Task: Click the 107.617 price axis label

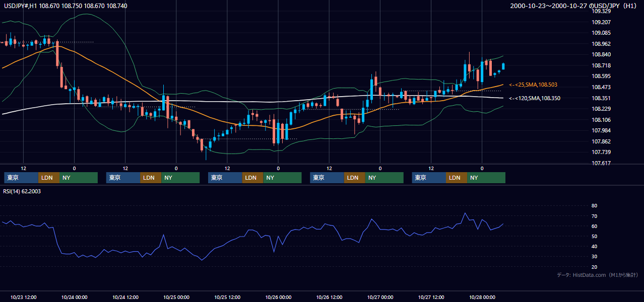Action: [x=601, y=163]
